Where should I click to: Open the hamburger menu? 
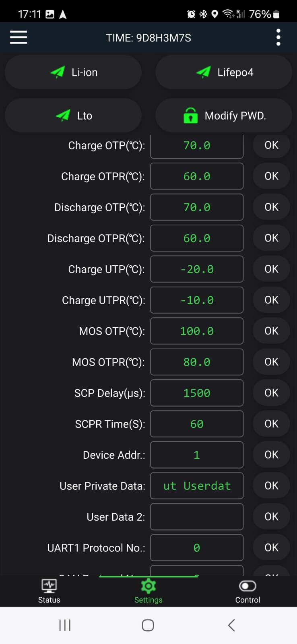coord(19,37)
